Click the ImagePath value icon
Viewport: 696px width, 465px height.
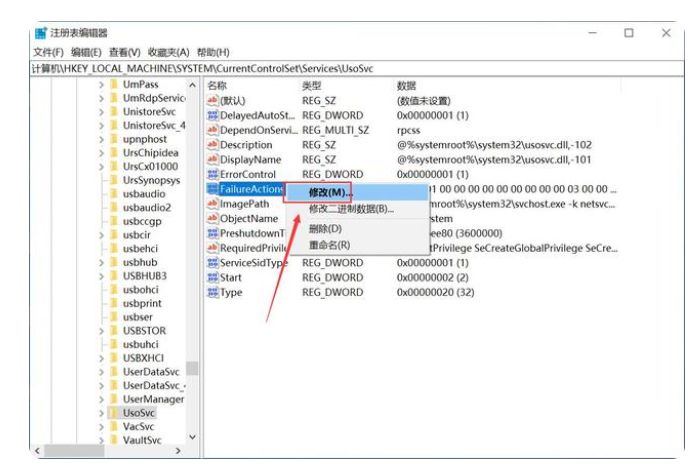[212, 204]
